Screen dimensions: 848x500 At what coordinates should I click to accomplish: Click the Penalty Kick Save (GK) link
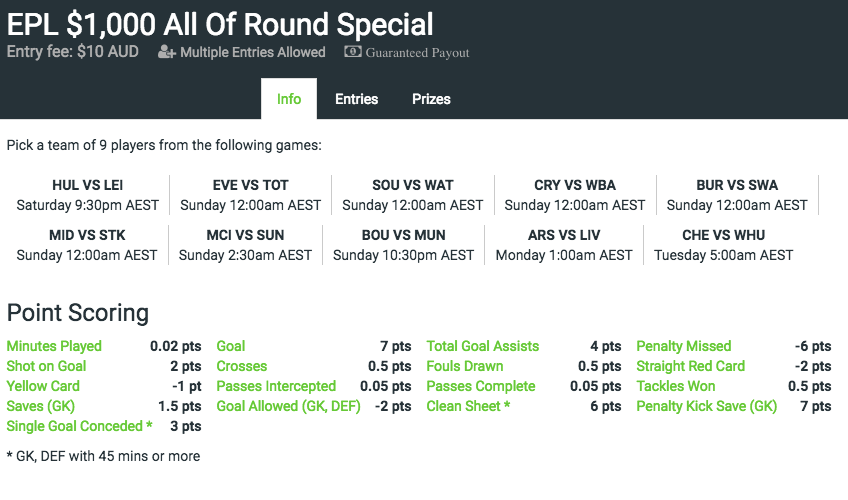(x=707, y=406)
